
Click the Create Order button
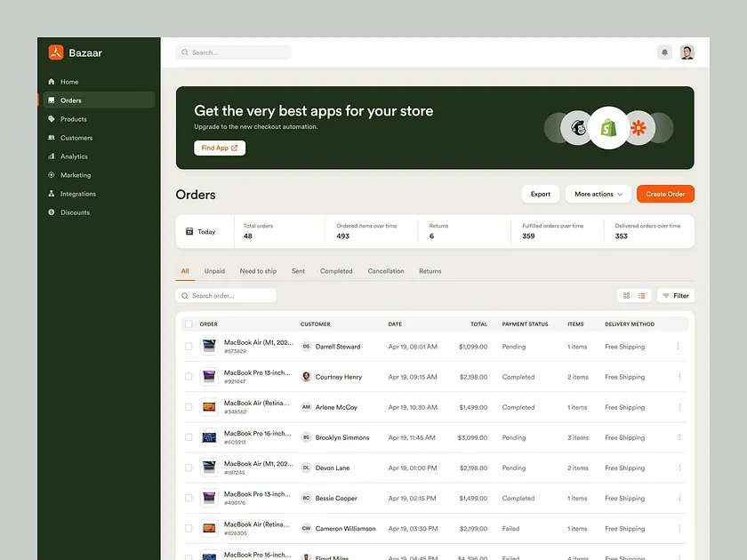[x=665, y=194]
